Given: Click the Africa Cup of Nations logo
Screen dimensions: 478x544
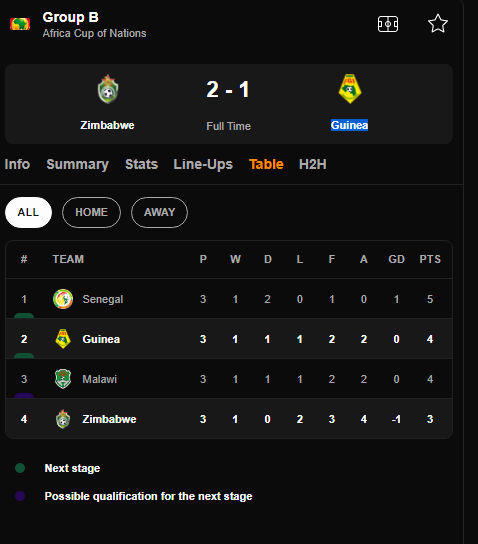Looking at the screenshot, I should click(x=20, y=24).
